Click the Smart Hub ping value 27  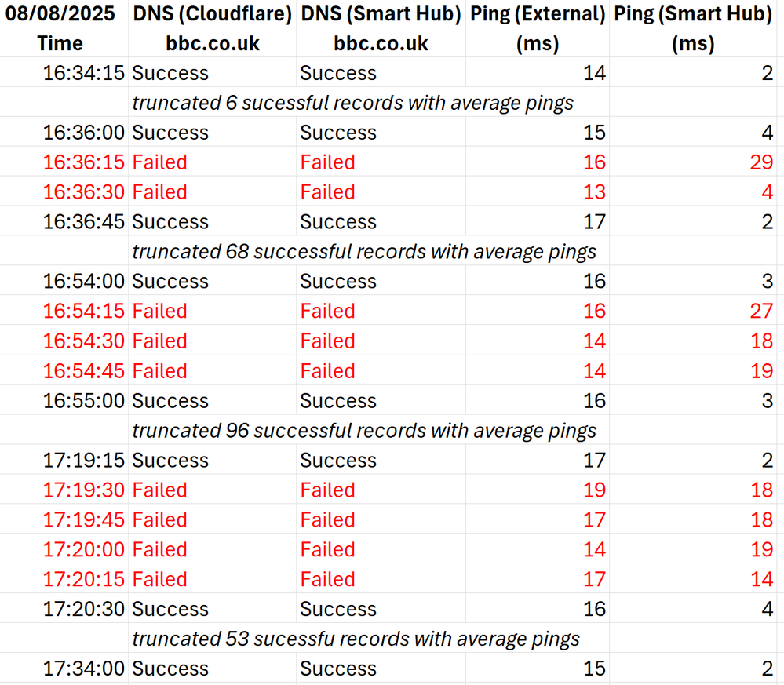pos(760,312)
